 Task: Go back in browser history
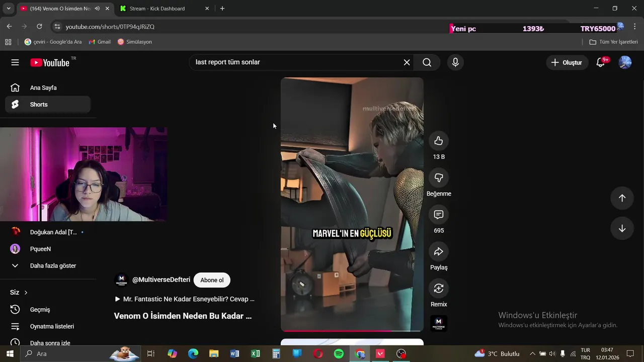[x=9, y=27]
